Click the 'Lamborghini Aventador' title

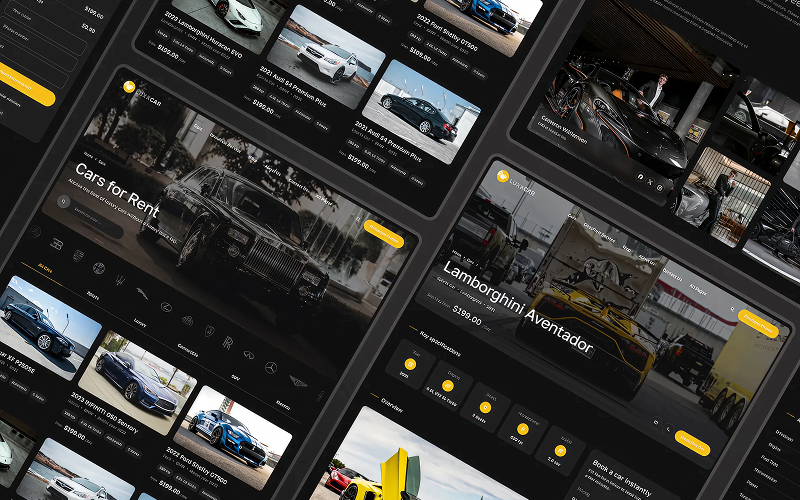point(518,308)
